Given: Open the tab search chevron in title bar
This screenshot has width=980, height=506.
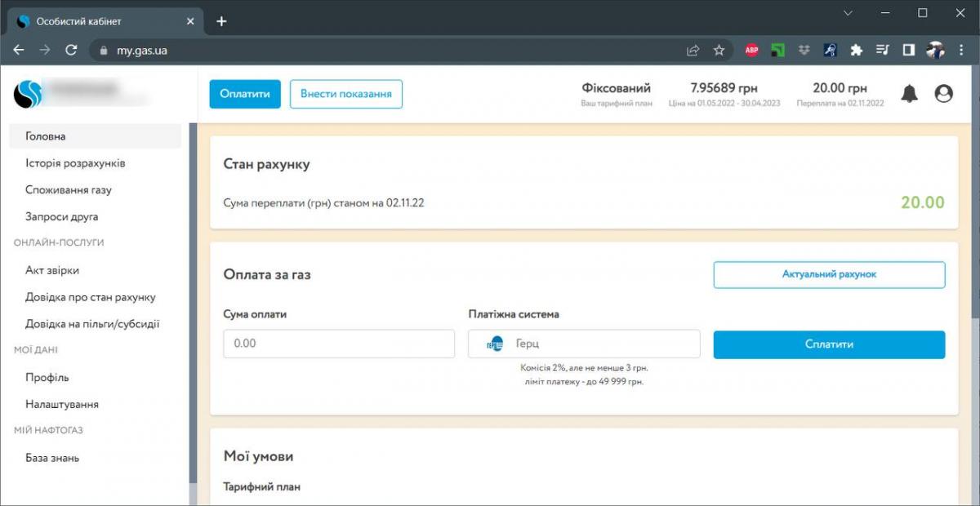Looking at the screenshot, I should 849,13.
